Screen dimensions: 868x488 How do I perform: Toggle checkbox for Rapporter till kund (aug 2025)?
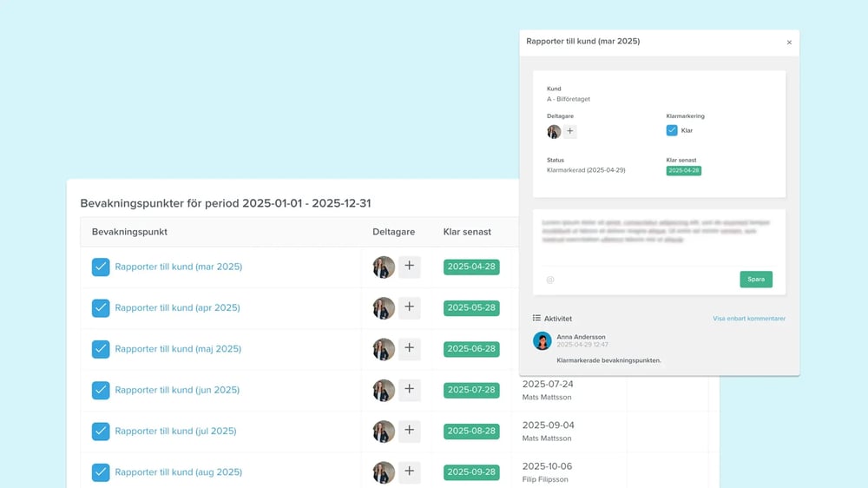point(101,472)
